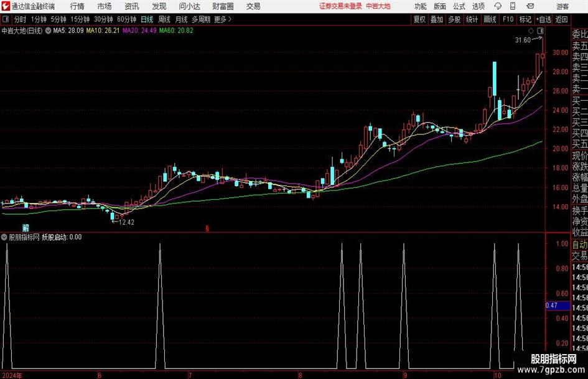Click the 解 marker icon below chart

pos(26,228)
